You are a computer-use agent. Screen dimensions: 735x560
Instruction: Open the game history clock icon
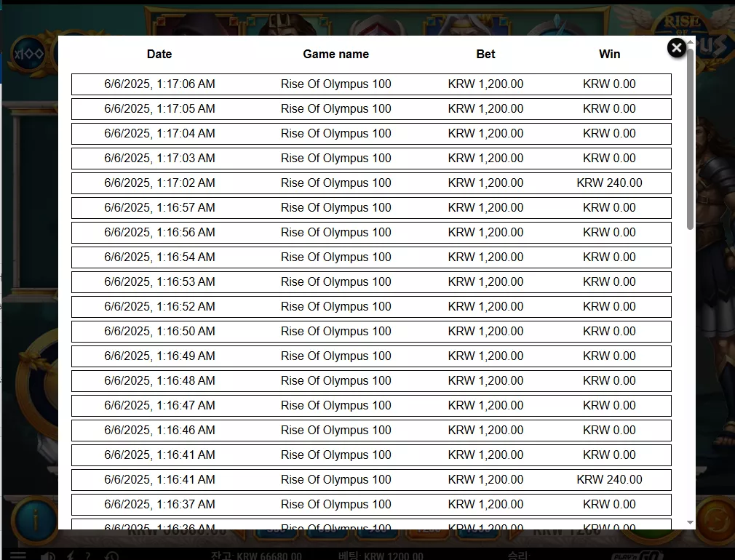(111, 556)
